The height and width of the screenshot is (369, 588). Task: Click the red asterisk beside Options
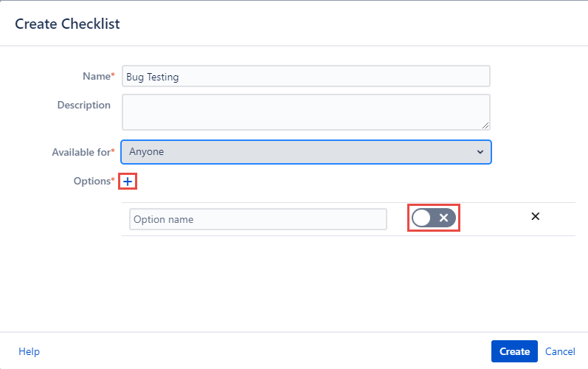[x=113, y=180]
